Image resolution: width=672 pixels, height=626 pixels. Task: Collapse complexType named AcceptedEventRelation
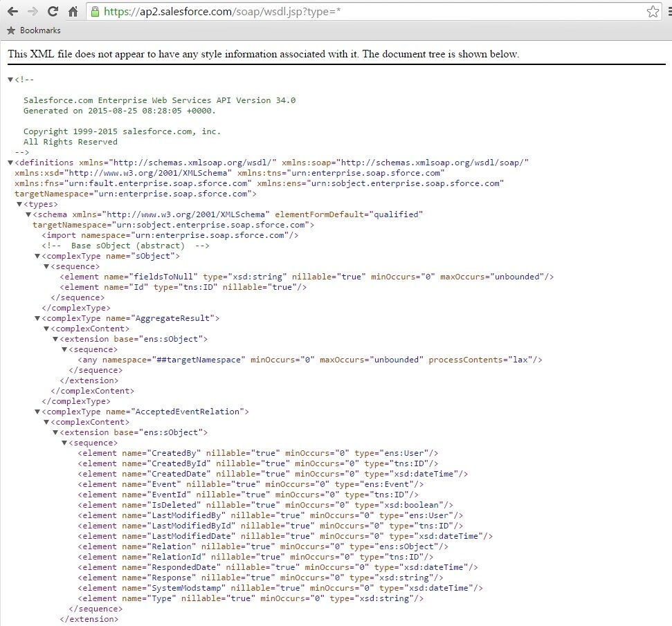(x=37, y=412)
